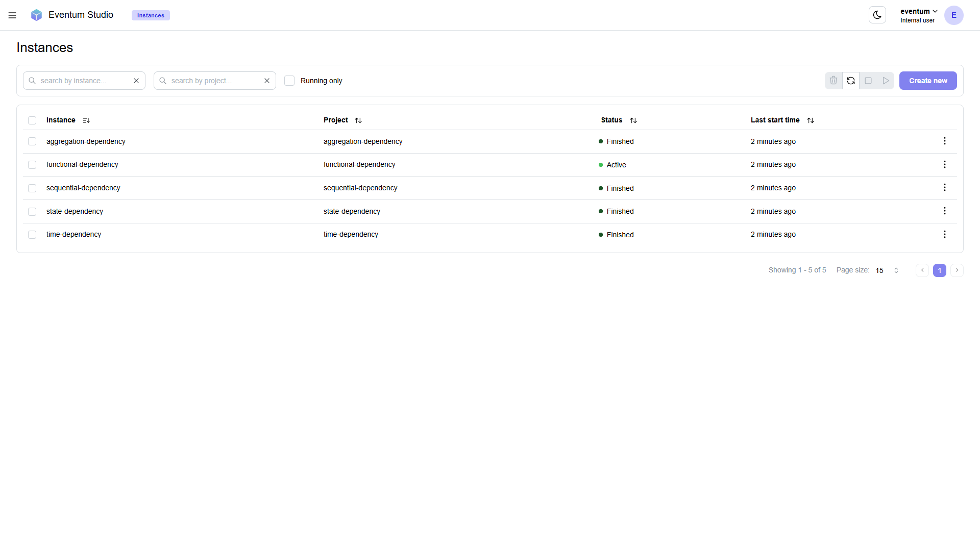The height and width of the screenshot is (551, 980).
Task: Sort the table by Status
Action: pos(633,120)
